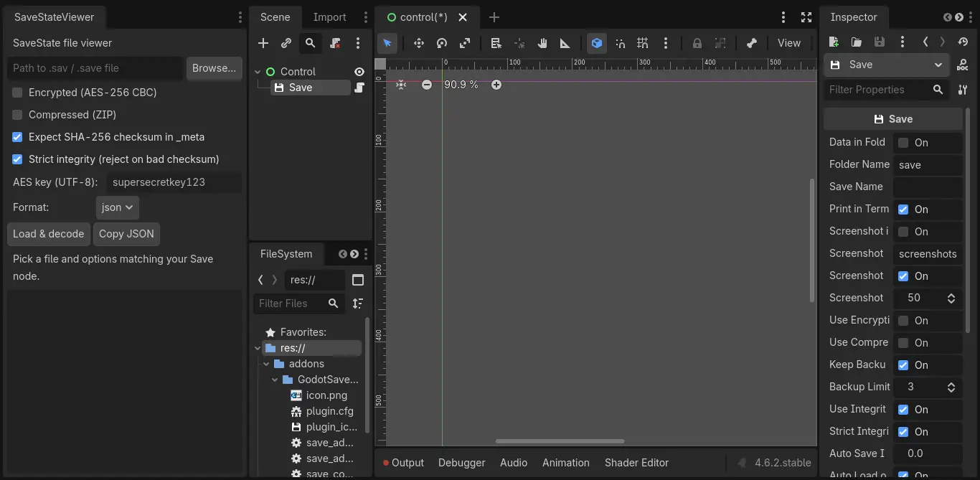Open snapping options three-dot menu
This screenshot has height=480, width=980.
click(664, 43)
